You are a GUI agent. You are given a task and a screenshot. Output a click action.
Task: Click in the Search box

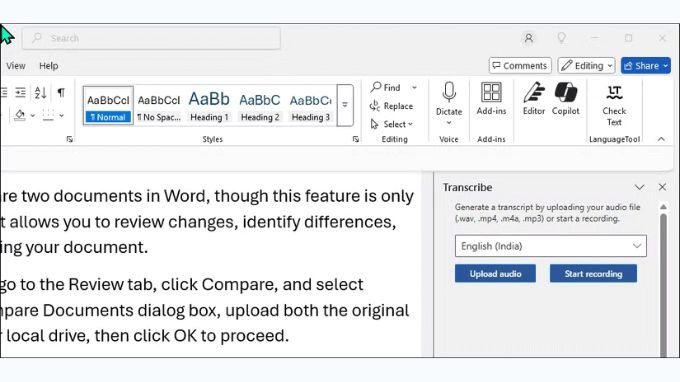click(x=151, y=38)
